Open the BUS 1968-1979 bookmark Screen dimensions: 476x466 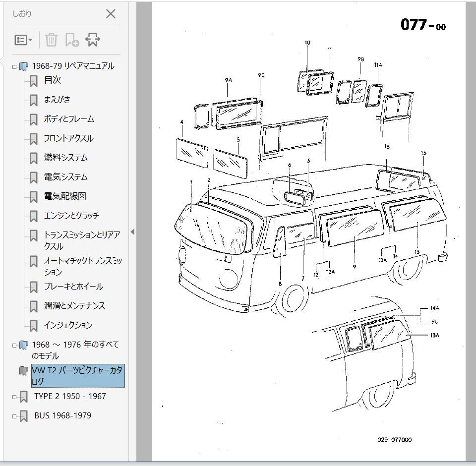point(63,415)
